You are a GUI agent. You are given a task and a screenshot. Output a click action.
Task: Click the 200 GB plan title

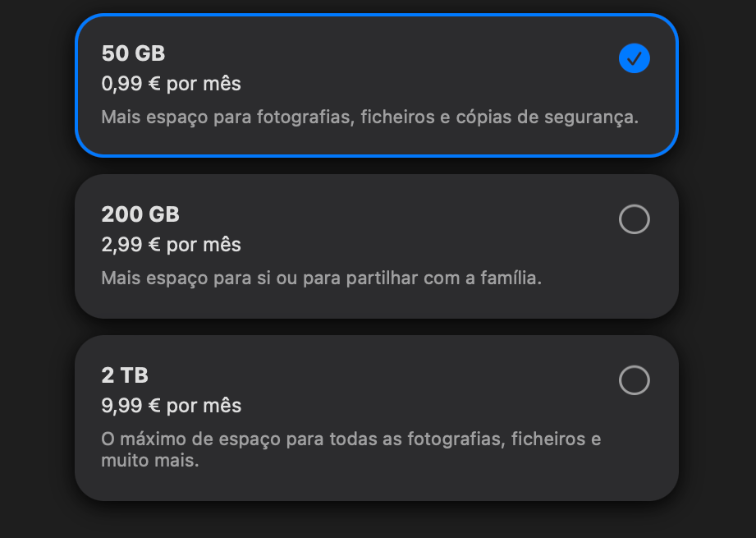click(140, 215)
